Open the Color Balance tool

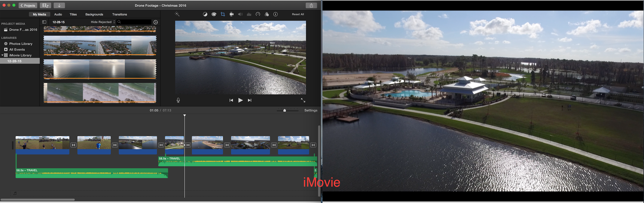(x=205, y=14)
